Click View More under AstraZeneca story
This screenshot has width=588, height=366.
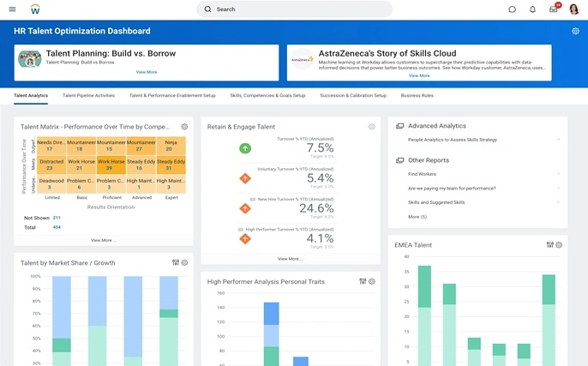419,75
